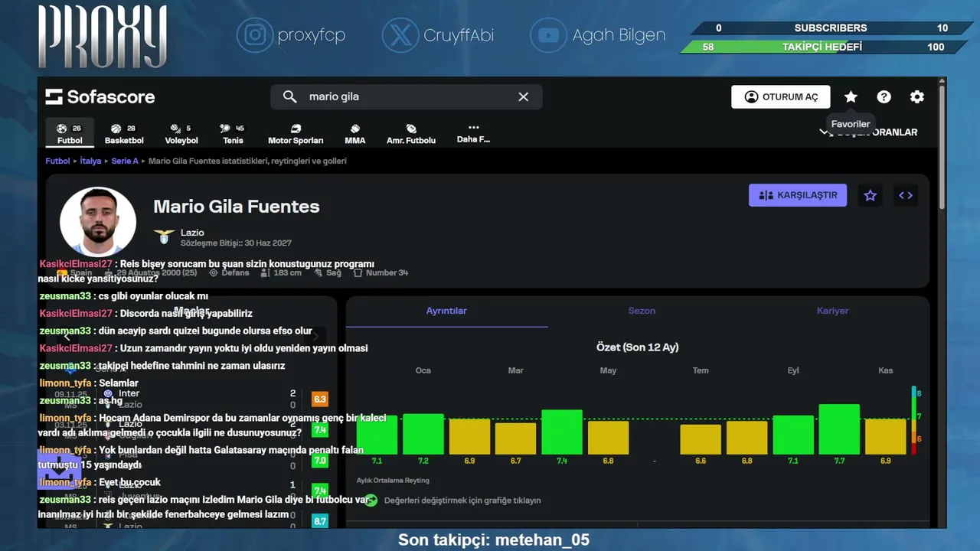
Task: Click the Sofascore logo
Action: pyautogui.click(x=100, y=96)
